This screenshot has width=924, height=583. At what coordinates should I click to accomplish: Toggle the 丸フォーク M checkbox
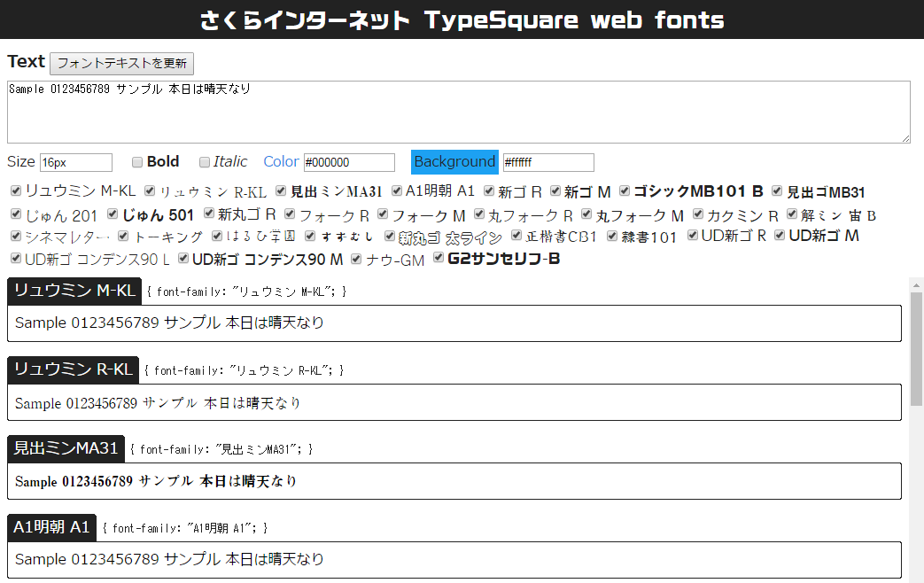586,214
